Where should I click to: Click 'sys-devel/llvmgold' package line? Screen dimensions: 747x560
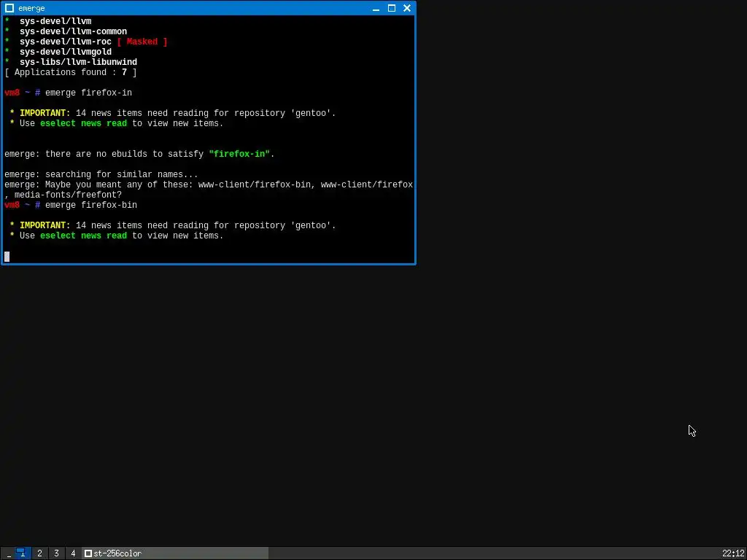66,52
